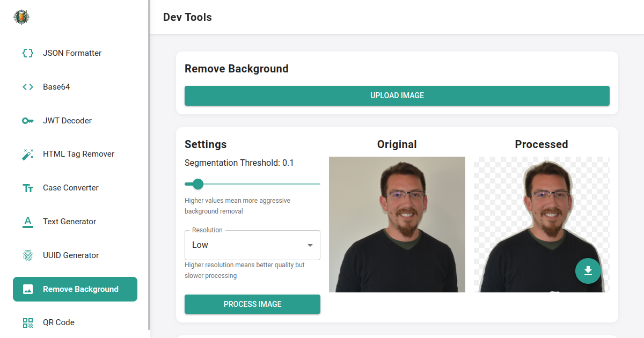Click the Case Converter Tt icon

(x=27, y=188)
